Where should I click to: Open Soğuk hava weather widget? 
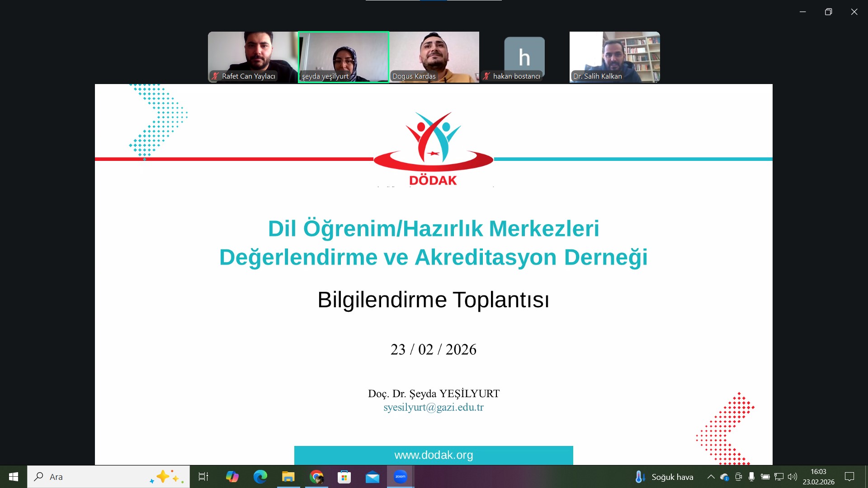click(x=665, y=477)
